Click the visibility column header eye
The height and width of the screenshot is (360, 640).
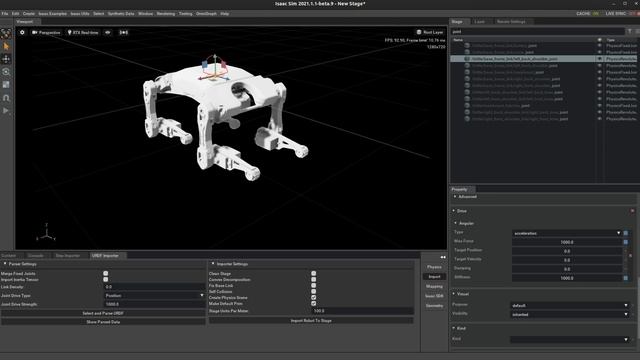(600, 40)
